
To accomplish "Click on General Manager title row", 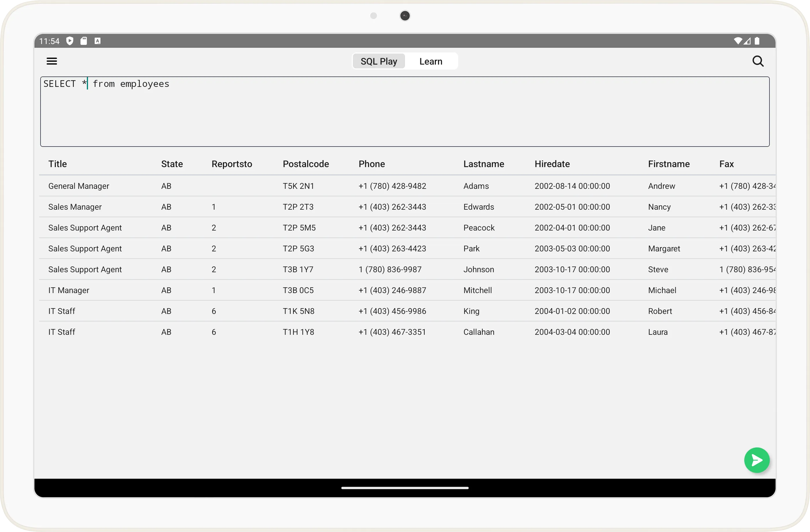I will (x=78, y=186).
